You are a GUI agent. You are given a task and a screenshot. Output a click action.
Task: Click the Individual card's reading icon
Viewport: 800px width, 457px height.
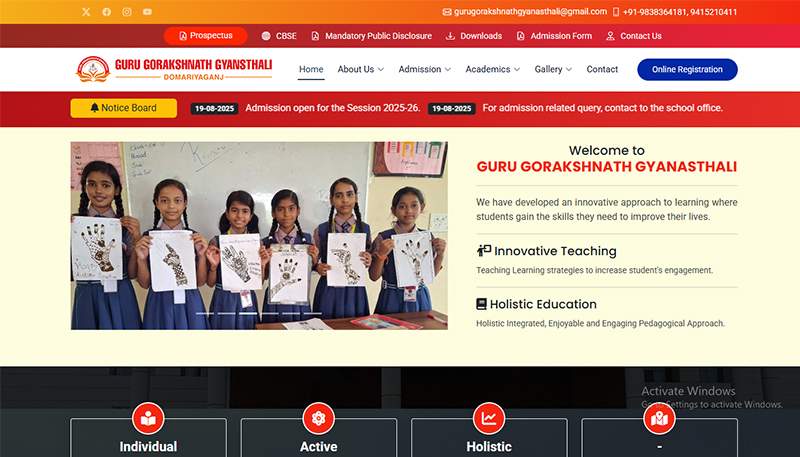[148, 418]
